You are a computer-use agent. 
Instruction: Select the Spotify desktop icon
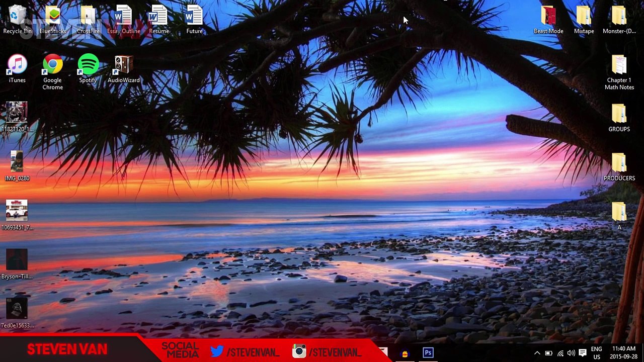pyautogui.click(x=88, y=69)
